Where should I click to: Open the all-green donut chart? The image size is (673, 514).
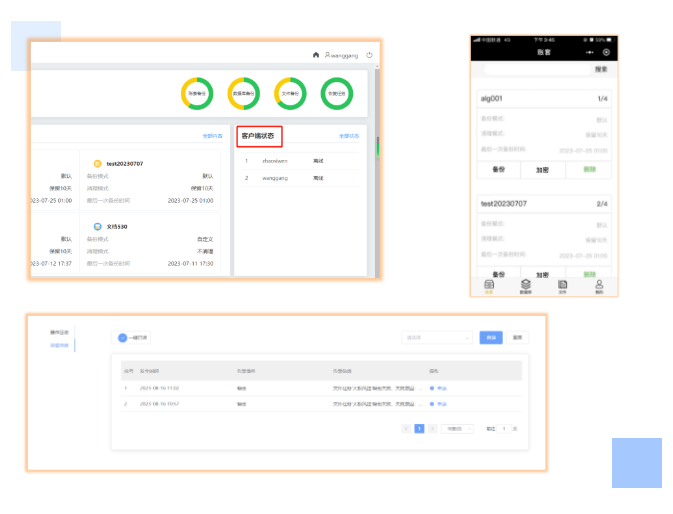(337, 94)
